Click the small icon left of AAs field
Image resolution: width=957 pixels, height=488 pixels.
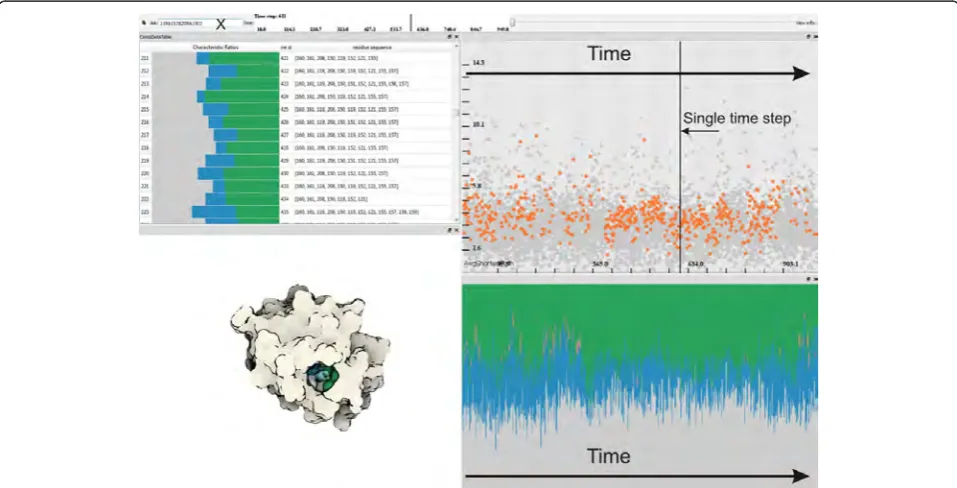145,23
